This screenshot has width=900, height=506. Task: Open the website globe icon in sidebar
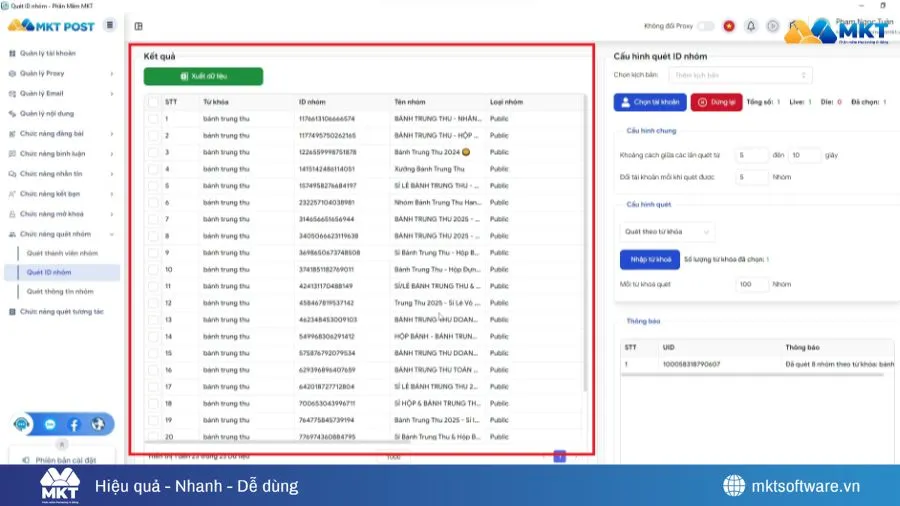98,425
